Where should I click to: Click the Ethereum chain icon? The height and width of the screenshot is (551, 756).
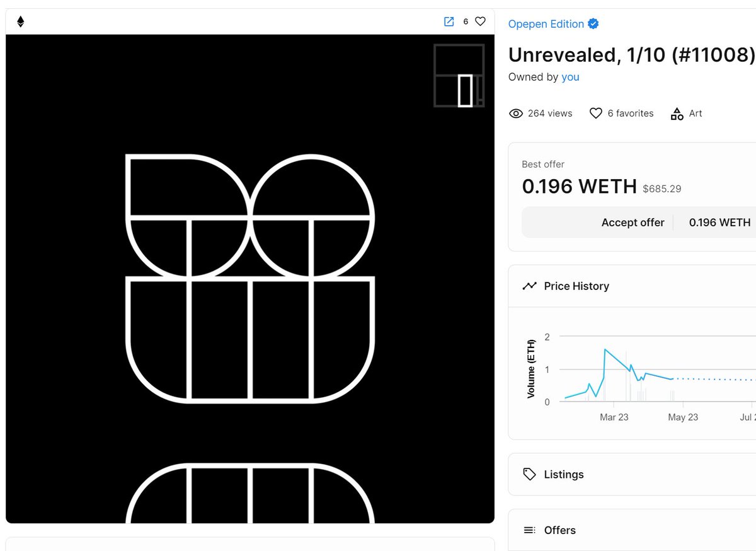(20, 22)
